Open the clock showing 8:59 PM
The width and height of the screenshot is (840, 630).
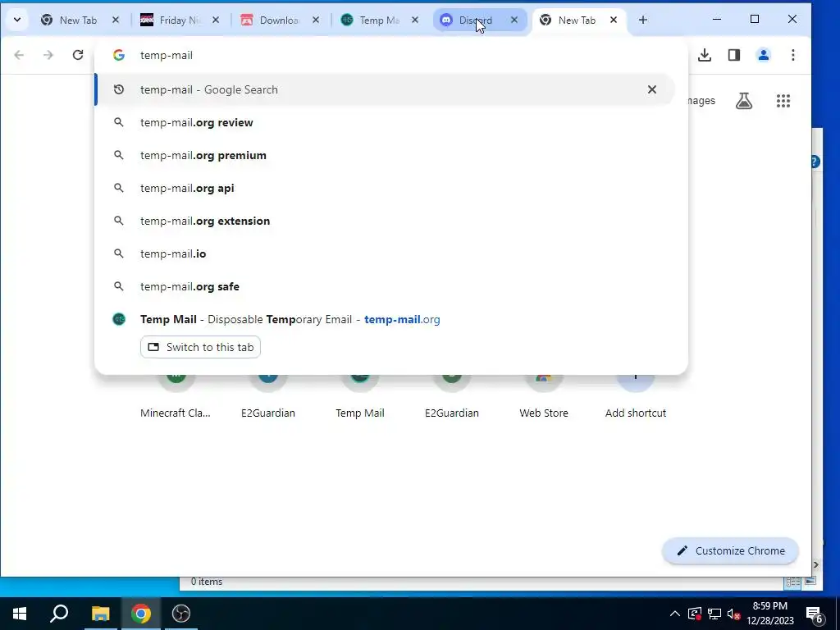770,614
